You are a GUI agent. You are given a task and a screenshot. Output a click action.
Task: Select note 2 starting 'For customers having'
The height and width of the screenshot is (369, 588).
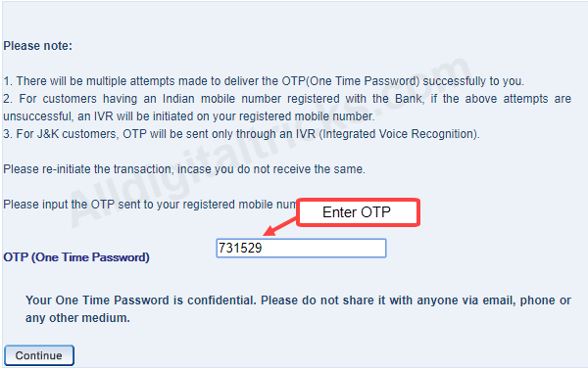(x=287, y=108)
